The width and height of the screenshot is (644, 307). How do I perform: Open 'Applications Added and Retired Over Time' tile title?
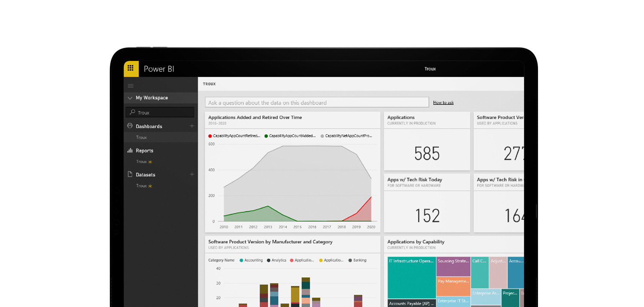[255, 117]
